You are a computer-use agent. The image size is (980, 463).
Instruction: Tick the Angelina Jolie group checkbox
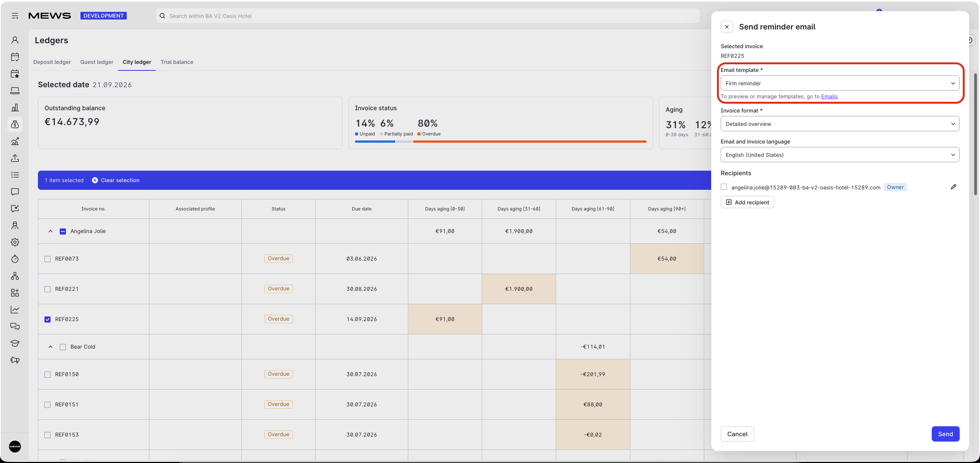[63, 231]
